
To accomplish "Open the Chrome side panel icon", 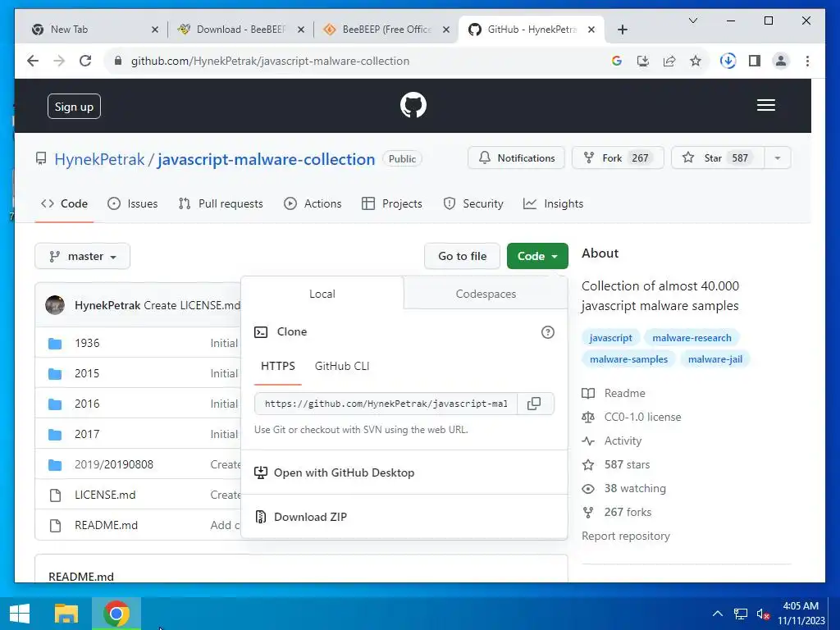I will (x=755, y=61).
